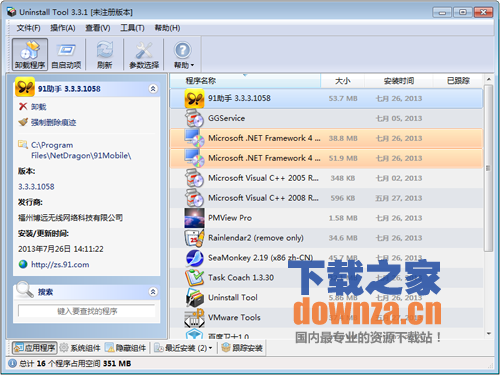Select the 卸载程序 toolbar icon
The width and height of the screenshot is (500, 375).
coord(30,54)
